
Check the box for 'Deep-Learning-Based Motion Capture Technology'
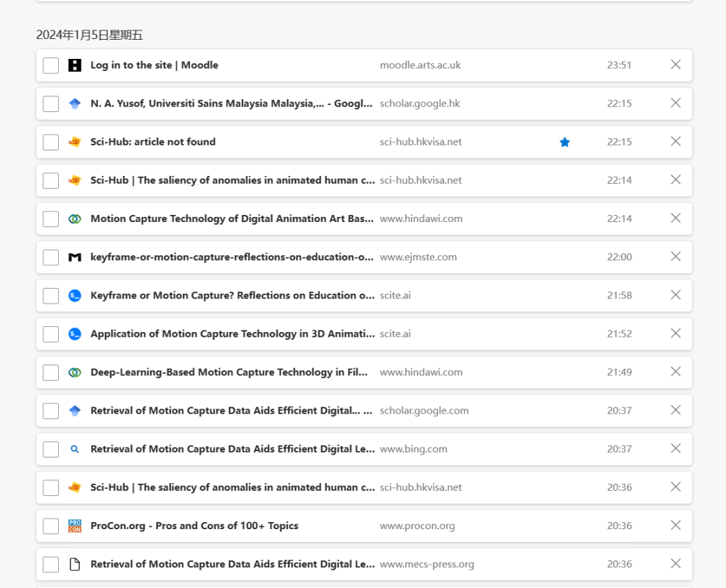coord(51,372)
